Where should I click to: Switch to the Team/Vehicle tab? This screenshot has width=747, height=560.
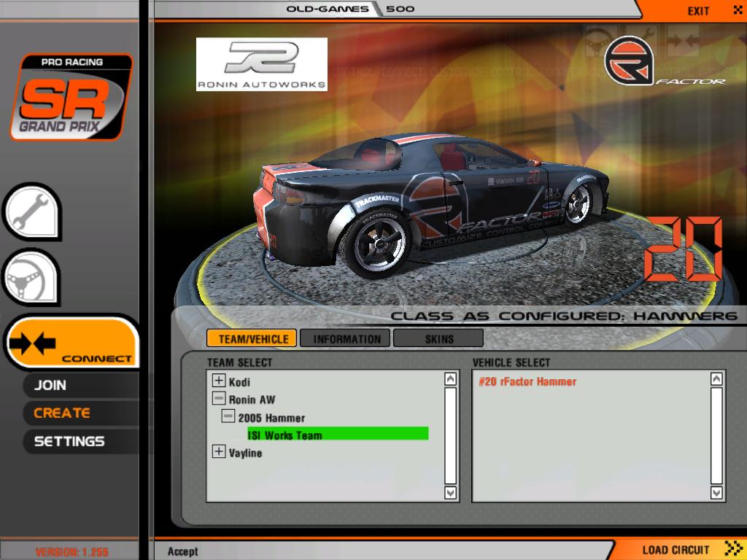pos(252,338)
